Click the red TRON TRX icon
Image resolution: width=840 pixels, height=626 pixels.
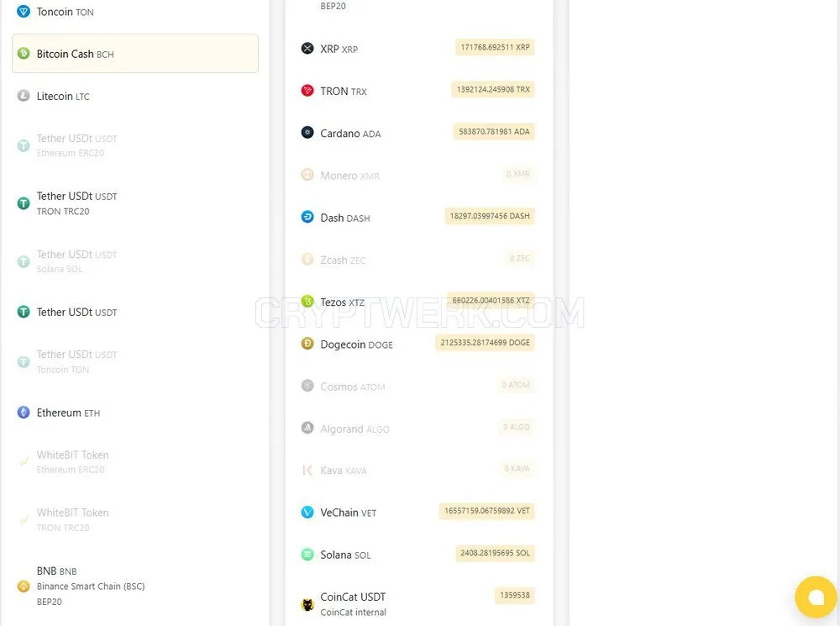307,91
